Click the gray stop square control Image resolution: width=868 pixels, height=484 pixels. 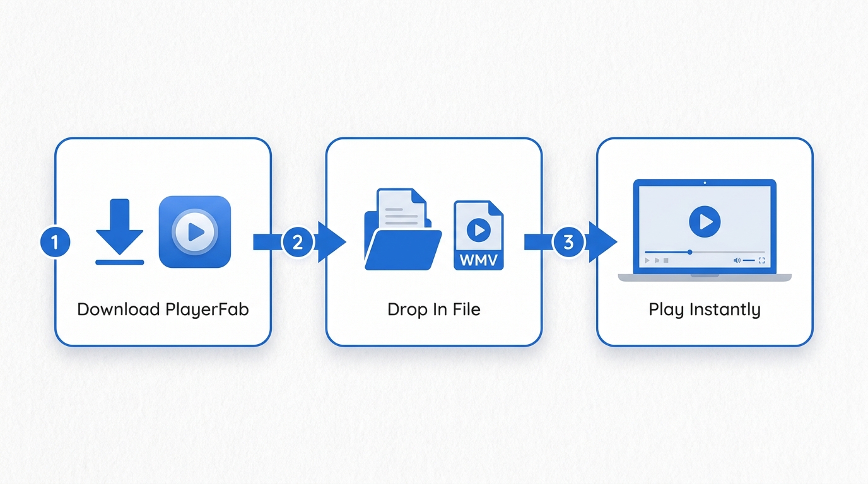(666, 260)
